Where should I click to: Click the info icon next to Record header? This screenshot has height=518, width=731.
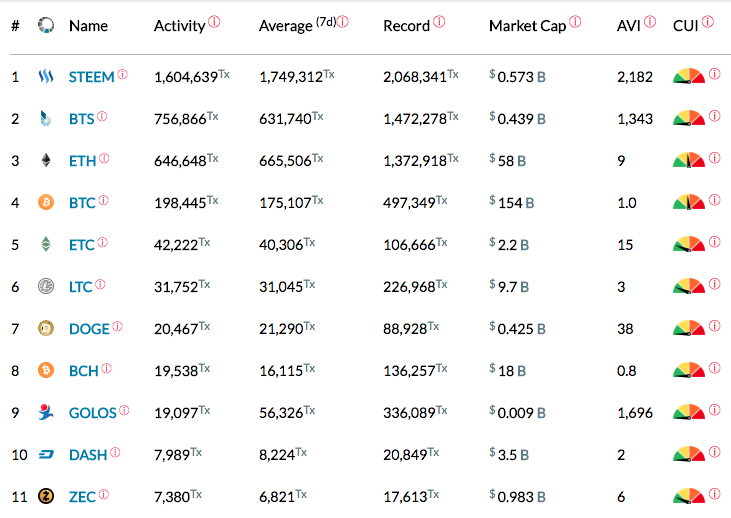[439, 21]
